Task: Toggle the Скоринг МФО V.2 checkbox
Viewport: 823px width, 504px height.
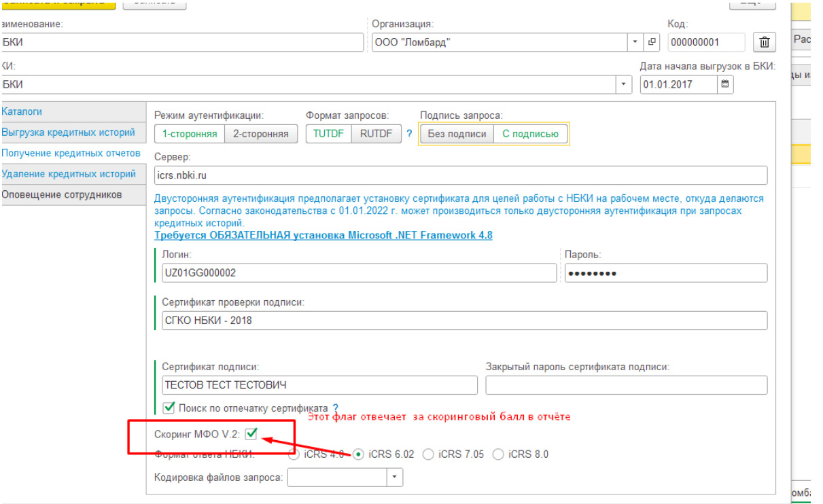Action: coord(252,433)
